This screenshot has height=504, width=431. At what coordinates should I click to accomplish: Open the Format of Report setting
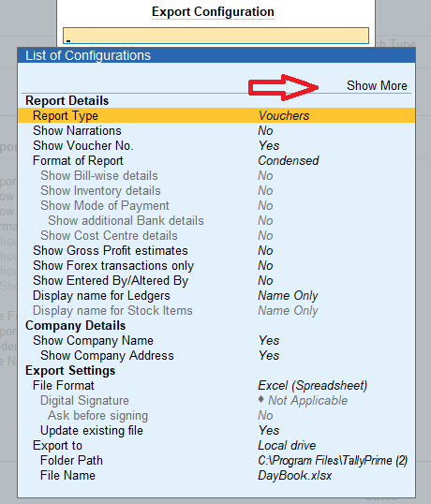(x=216, y=161)
